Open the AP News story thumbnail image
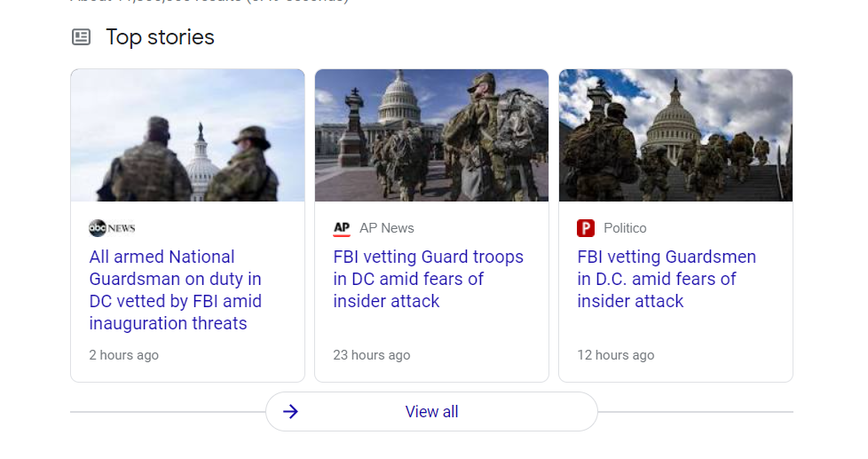This screenshot has height=459, width=868. coord(432,135)
